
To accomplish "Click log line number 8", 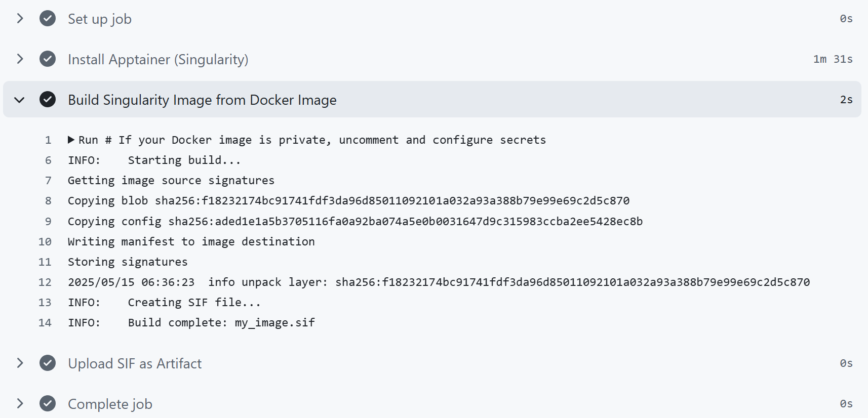I will [x=48, y=201].
